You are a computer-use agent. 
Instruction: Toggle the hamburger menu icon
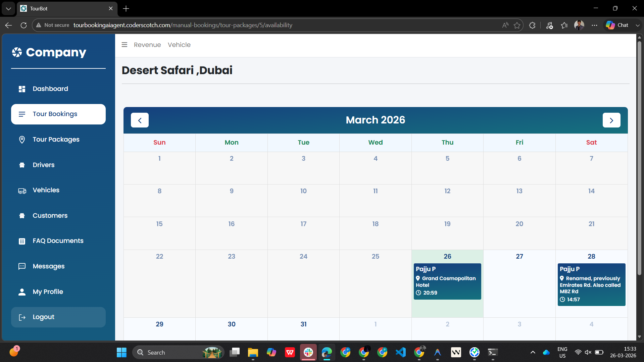(125, 45)
